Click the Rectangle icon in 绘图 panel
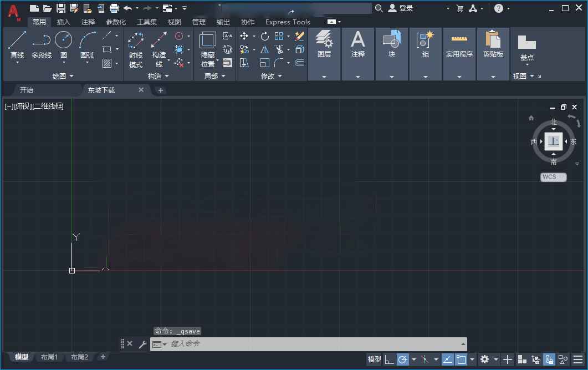 [x=107, y=49]
